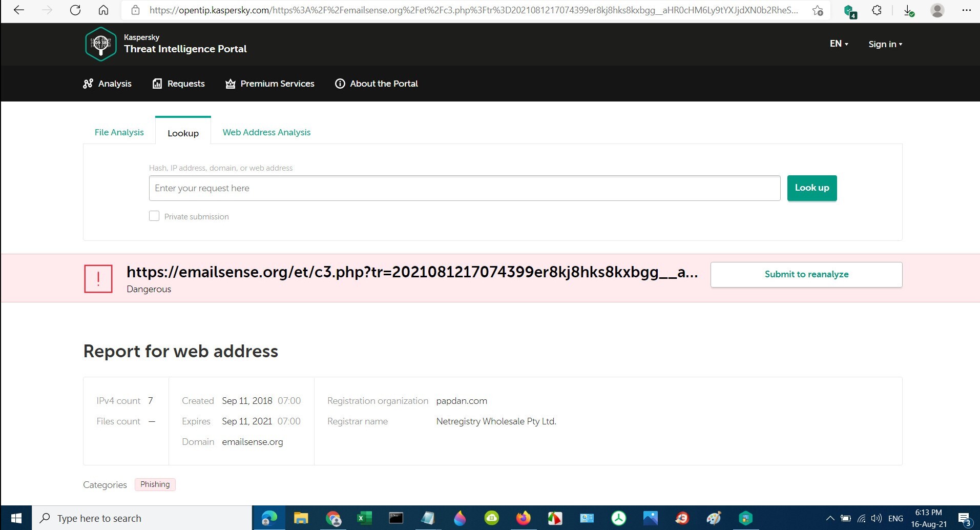Open the battery status tray icon
Viewport: 980px width, 530px height.
tap(846, 518)
